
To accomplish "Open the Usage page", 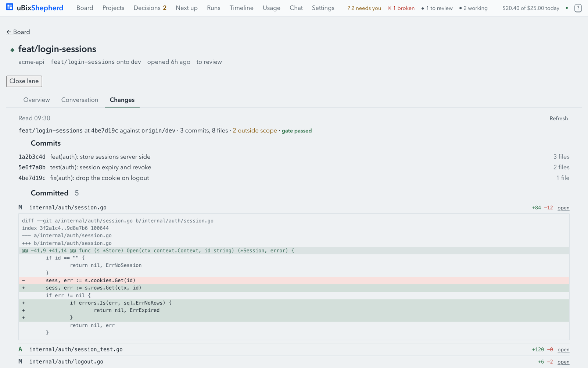I will point(272,8).
